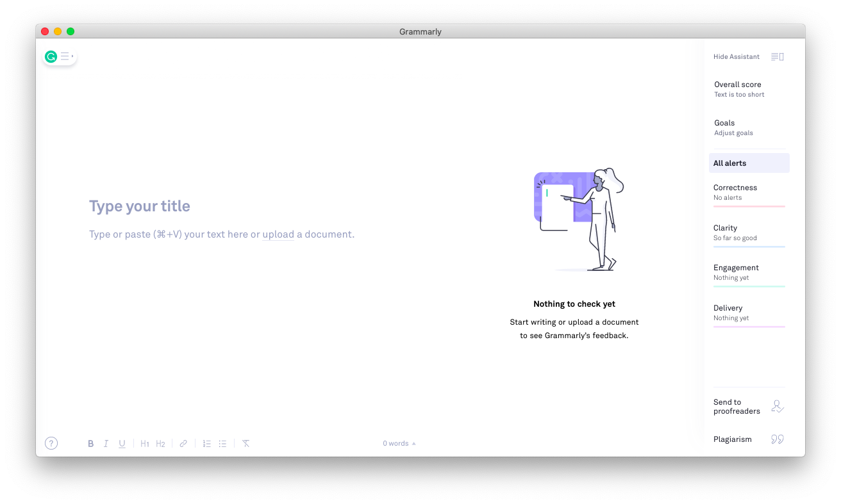Screen dimensions: 841x504
Task: Click the Send to proofreaders label
Action: 737,407
